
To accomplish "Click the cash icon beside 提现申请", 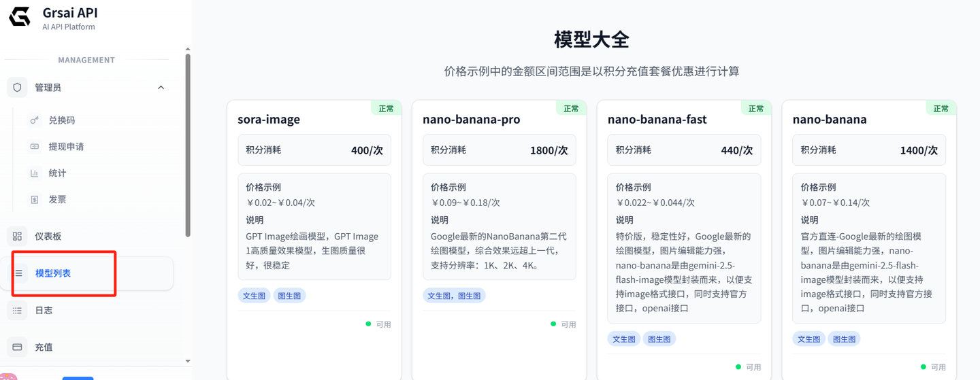I will pos(35,147).
